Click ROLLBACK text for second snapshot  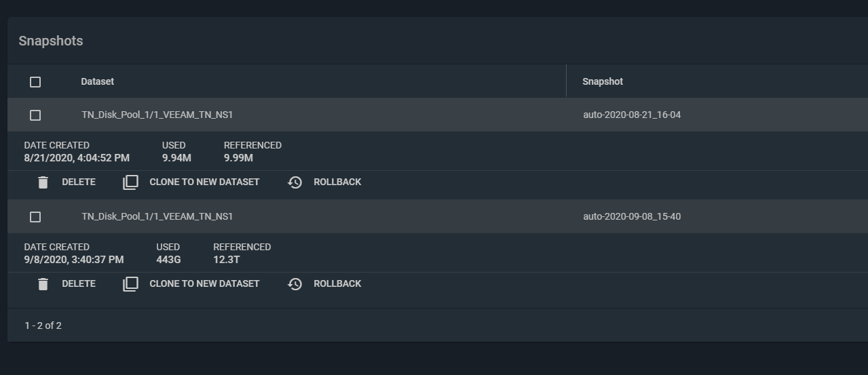[x=337, y=283]
